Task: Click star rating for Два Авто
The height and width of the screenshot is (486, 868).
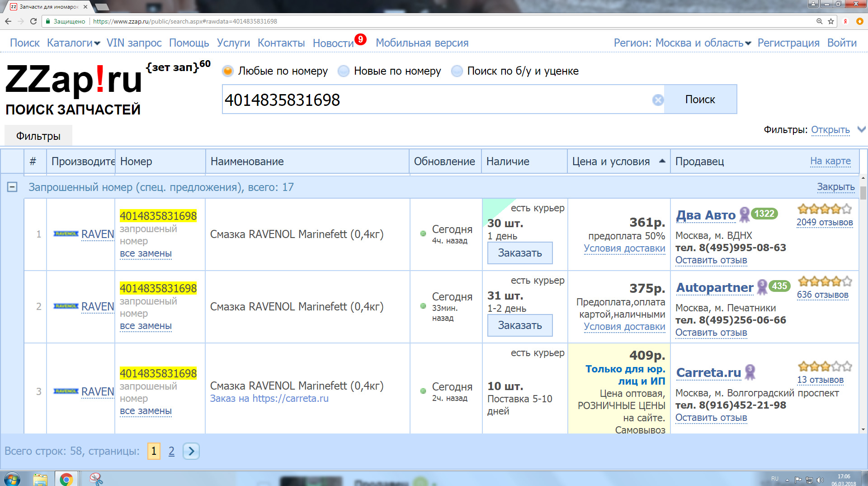Action: 825,209
